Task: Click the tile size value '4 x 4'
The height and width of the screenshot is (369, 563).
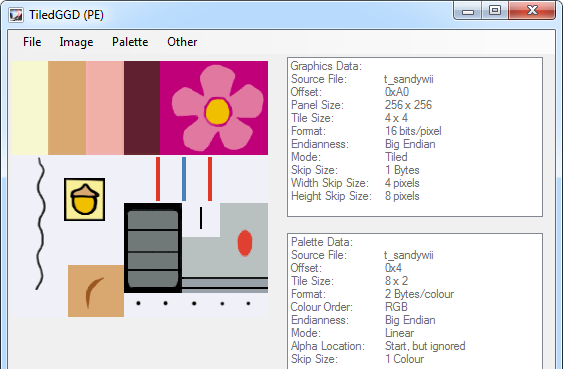Action: [396, 118]
